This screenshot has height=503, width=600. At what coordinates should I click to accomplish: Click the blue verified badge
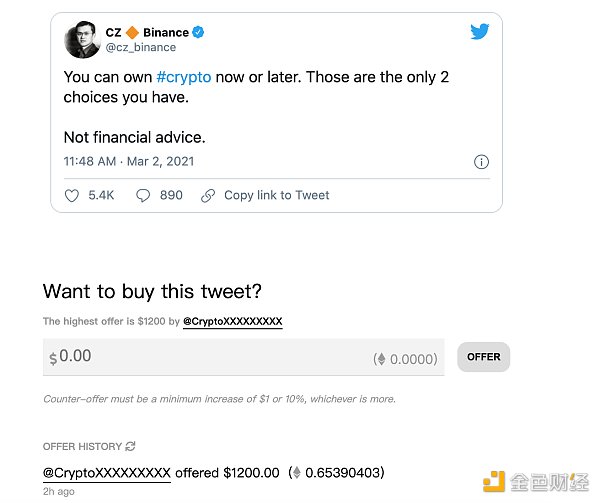click(x=199, y=32)
